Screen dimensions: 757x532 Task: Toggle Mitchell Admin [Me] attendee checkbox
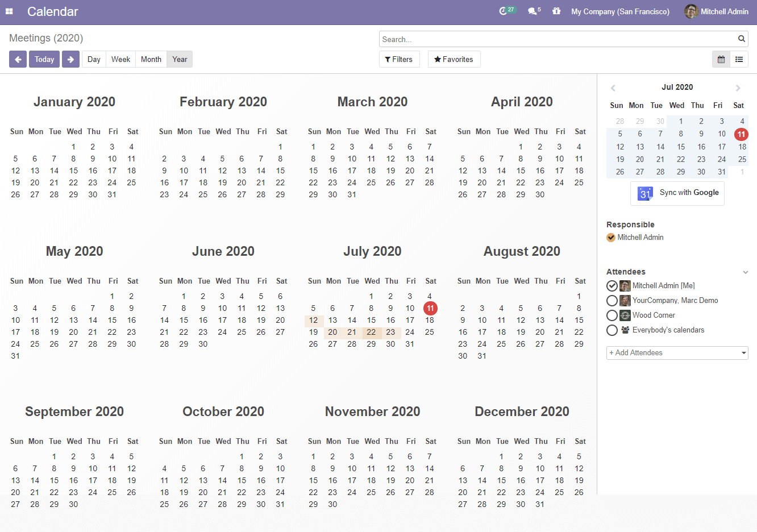[612, 286]
